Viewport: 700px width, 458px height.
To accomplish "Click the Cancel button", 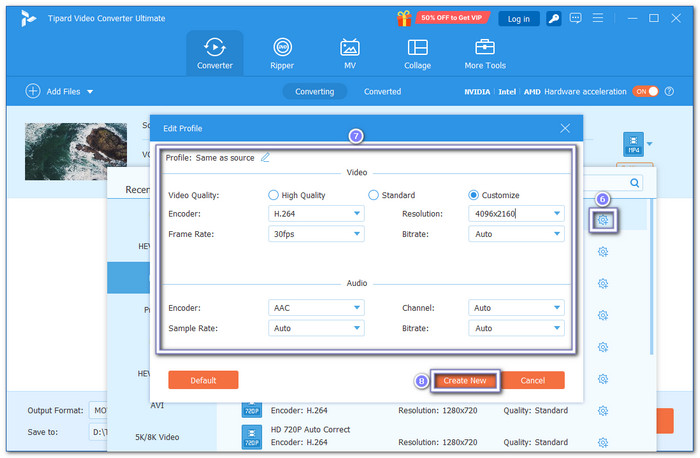I will tap(533, 381).
